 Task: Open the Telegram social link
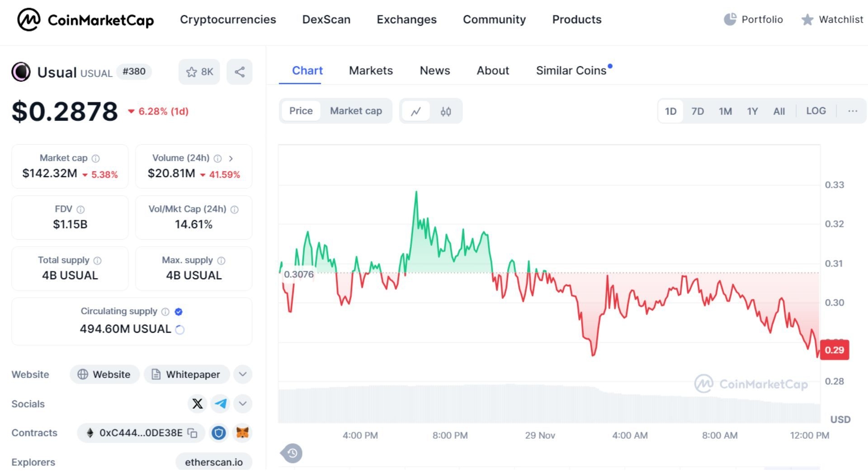[221, 403]
